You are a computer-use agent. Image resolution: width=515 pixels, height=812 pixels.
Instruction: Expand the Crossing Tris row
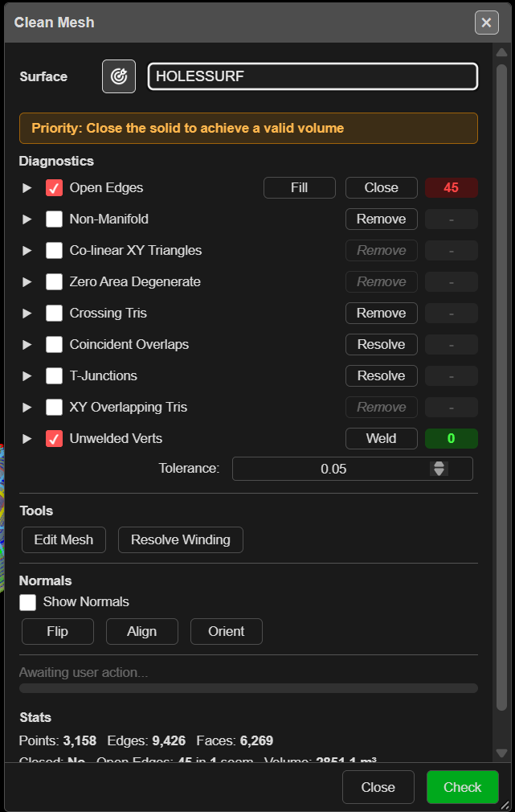(x=27, y=314)
